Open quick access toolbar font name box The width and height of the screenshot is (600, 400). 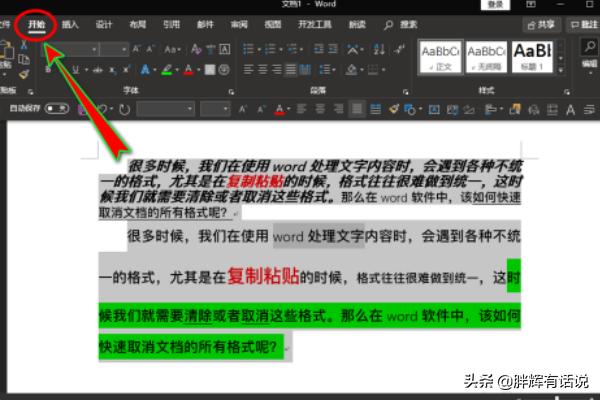tap(165, 109)
